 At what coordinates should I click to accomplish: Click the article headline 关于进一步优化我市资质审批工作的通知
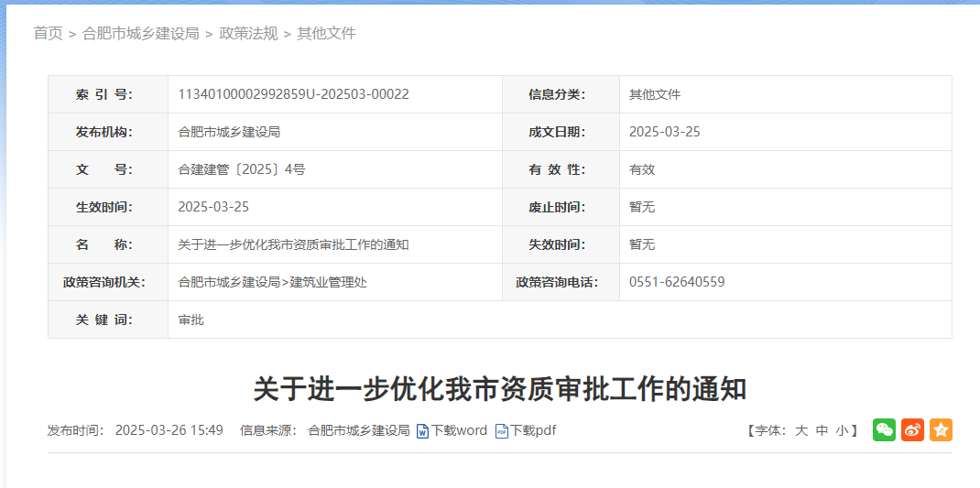tap(500, 389)
